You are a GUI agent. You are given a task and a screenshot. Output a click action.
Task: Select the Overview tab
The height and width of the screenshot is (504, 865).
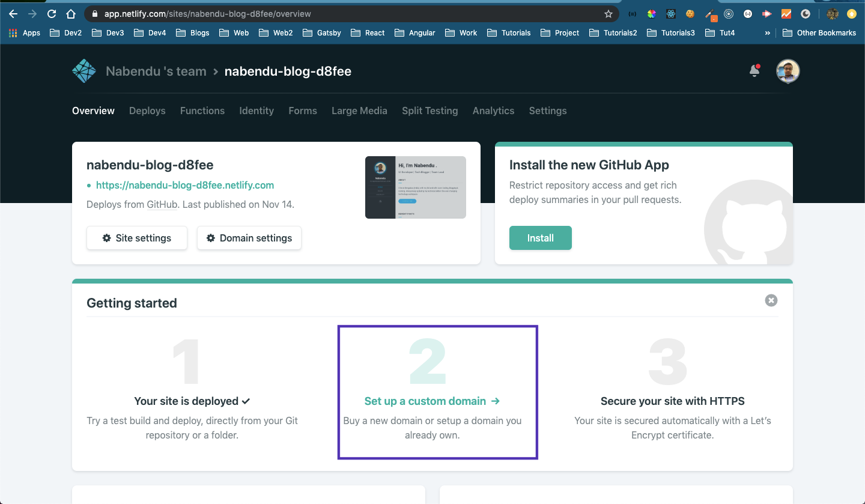click(93, 111)
